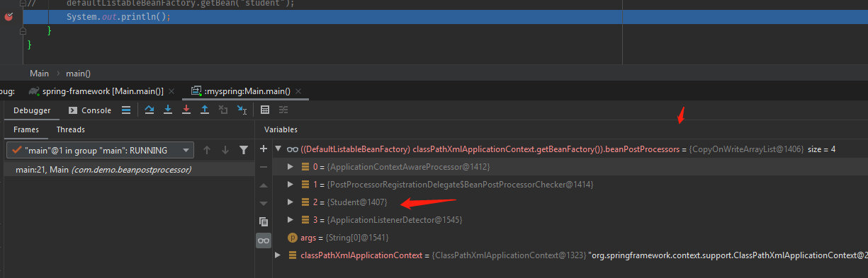Select the 0 = {ApplicationContextAwareProcessor@1412} row
The height and width of the screenshot is (278, 868).
(x=570, y=166)
